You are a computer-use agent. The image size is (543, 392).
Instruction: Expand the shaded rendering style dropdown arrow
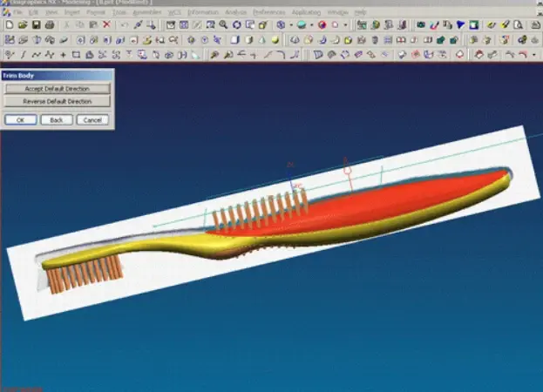(x=311, y=25)
